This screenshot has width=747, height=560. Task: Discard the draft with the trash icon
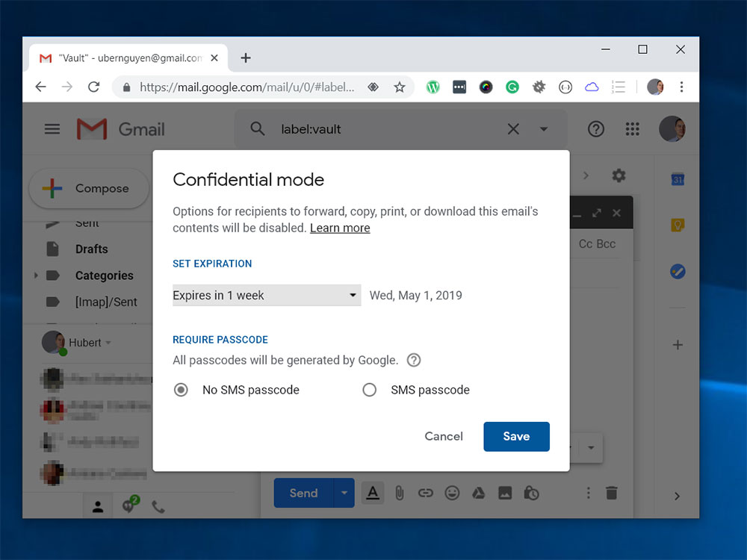tap(611, 493)
